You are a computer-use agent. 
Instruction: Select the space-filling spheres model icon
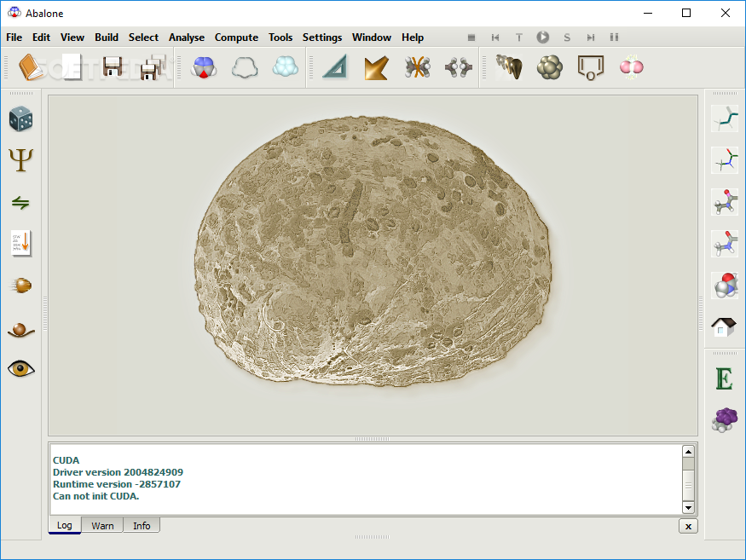(725, 286)
